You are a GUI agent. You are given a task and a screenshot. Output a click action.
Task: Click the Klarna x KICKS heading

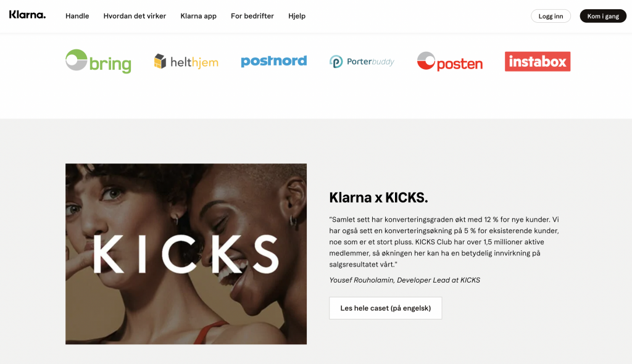click(x=378, y=197)
